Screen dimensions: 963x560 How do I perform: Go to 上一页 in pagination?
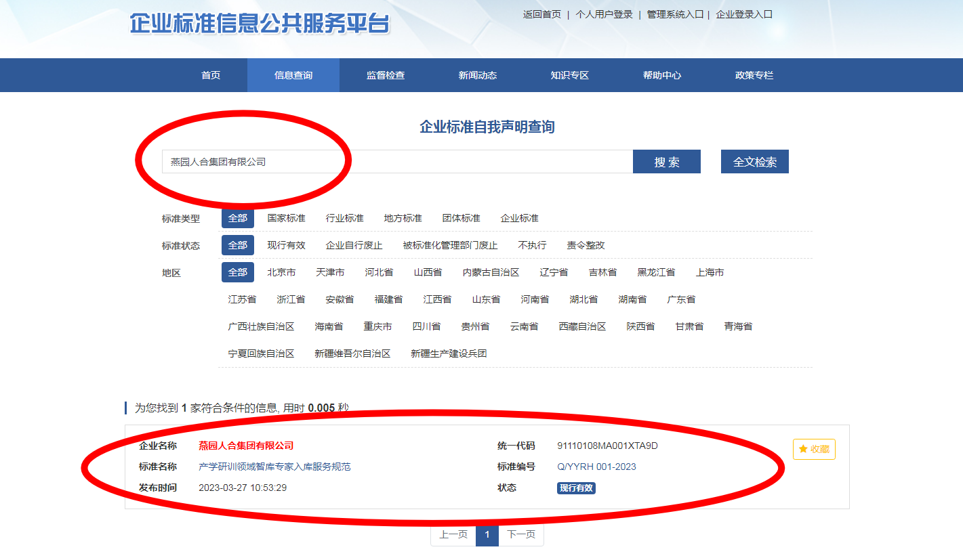pos(453,534)
